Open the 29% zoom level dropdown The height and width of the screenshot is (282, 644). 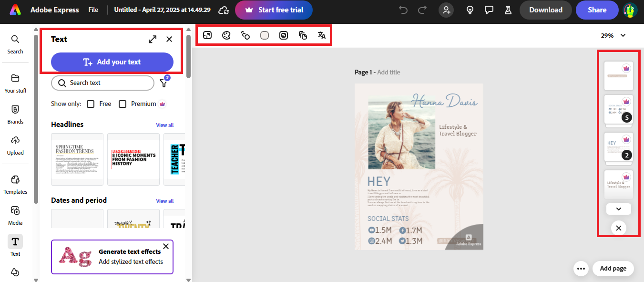(x=613, y=35)
